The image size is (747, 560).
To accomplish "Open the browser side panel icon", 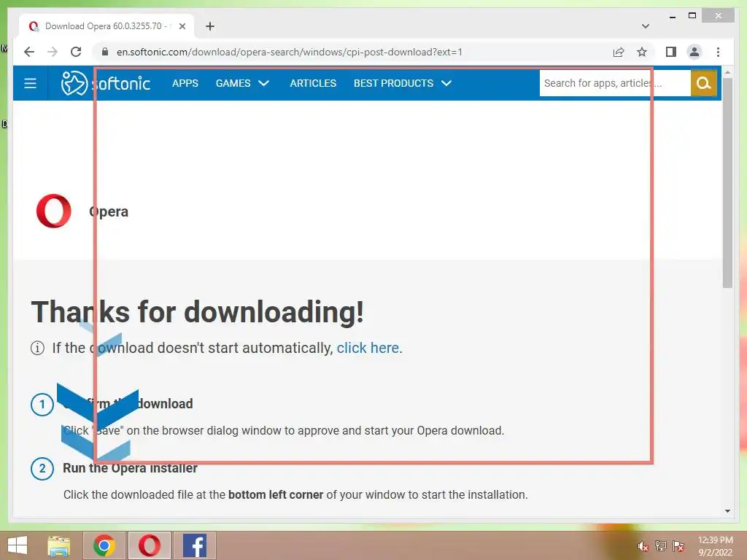I will (x=671, y=52).
